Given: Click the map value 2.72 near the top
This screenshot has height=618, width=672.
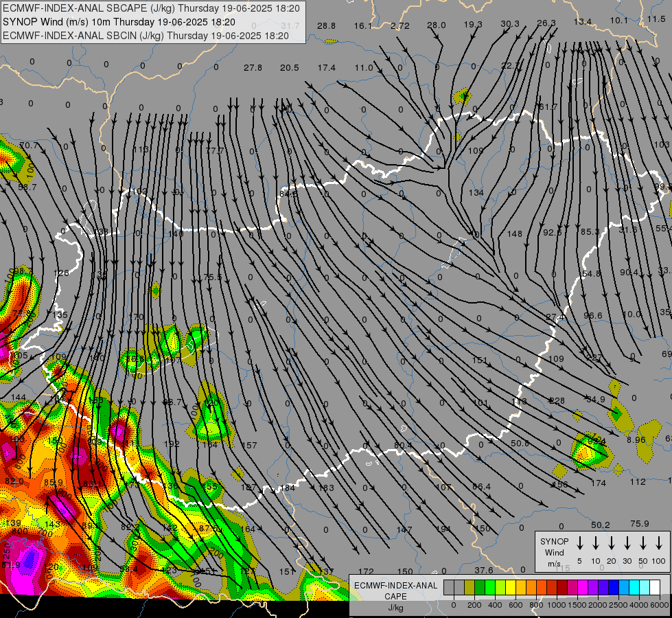Looking at the screenshot, I should (x=400, y=25).
